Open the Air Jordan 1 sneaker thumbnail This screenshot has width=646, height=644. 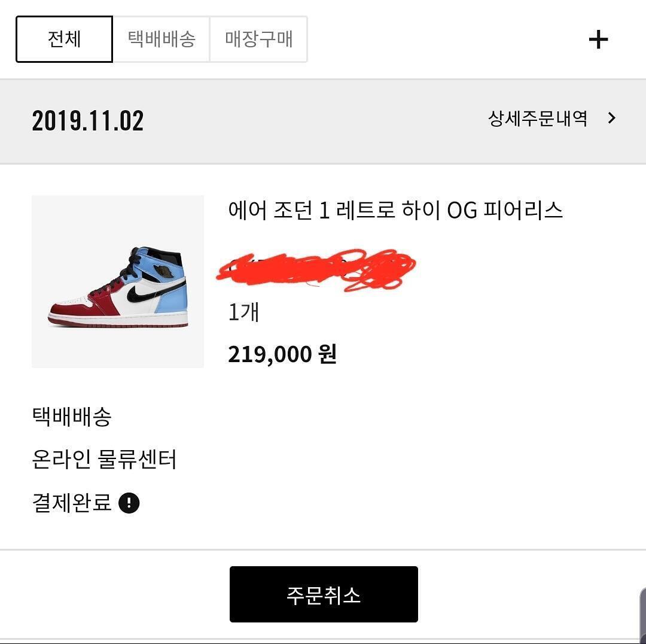coord(118,281)
